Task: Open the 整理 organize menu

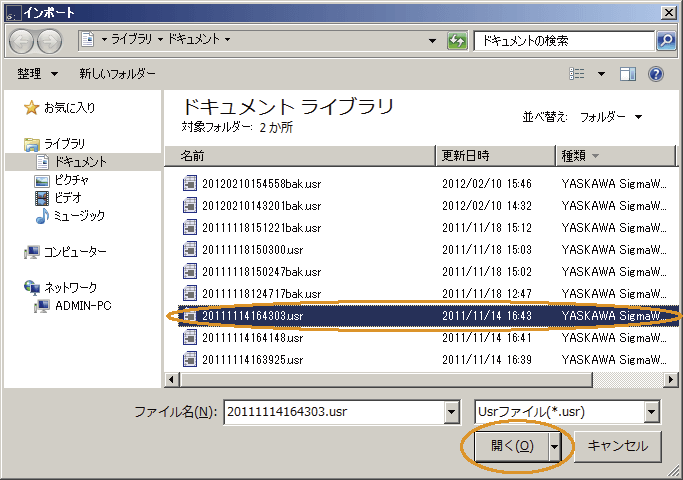Action: tap(37, 74)
